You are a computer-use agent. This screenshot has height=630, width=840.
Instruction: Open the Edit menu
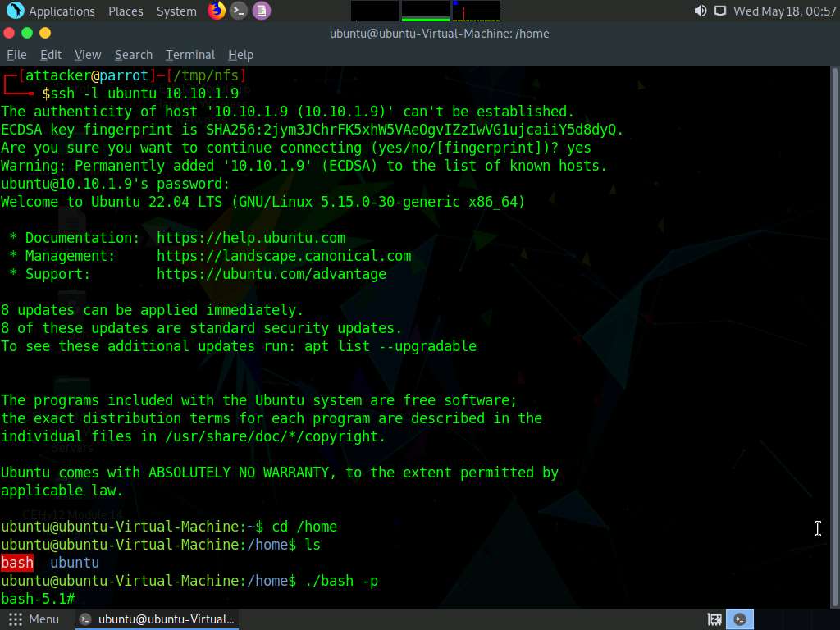(51, 55)
